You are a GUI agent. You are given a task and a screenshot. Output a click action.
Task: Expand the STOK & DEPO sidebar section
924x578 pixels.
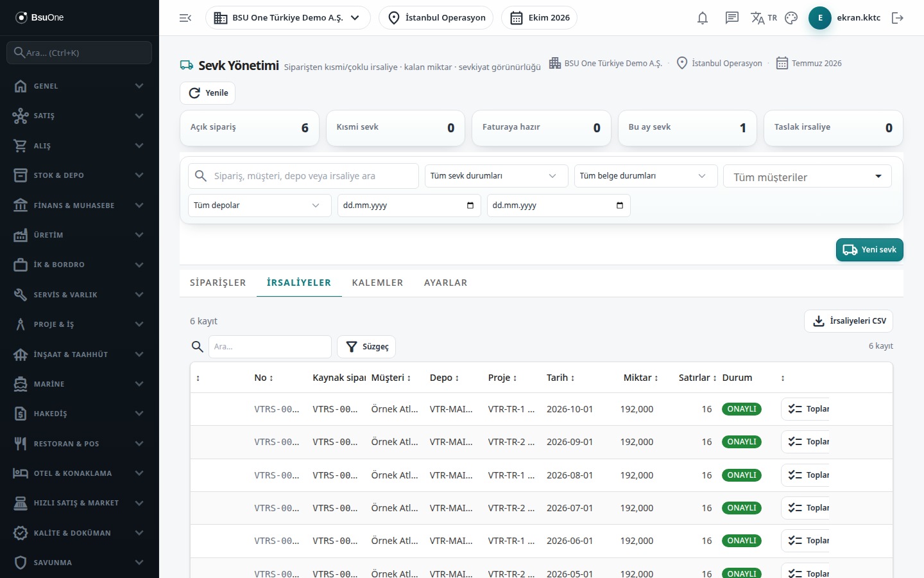coord(80,175)
